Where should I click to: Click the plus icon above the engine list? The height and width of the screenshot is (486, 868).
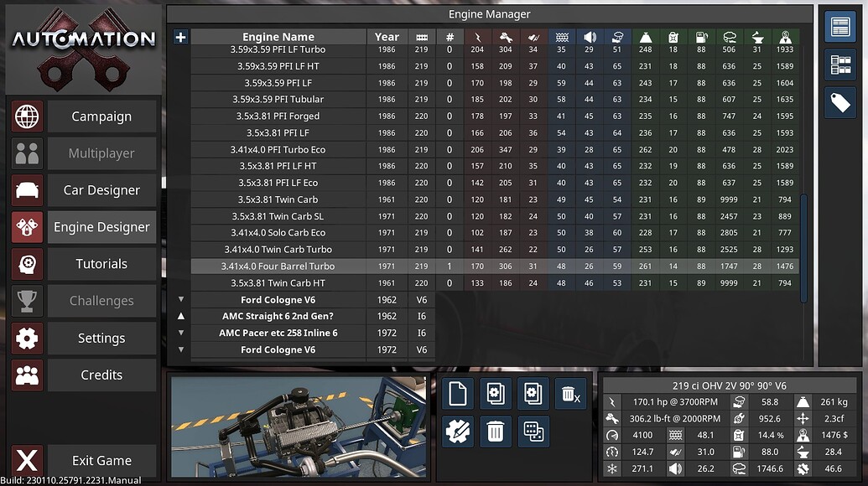[x=180, y=37]
